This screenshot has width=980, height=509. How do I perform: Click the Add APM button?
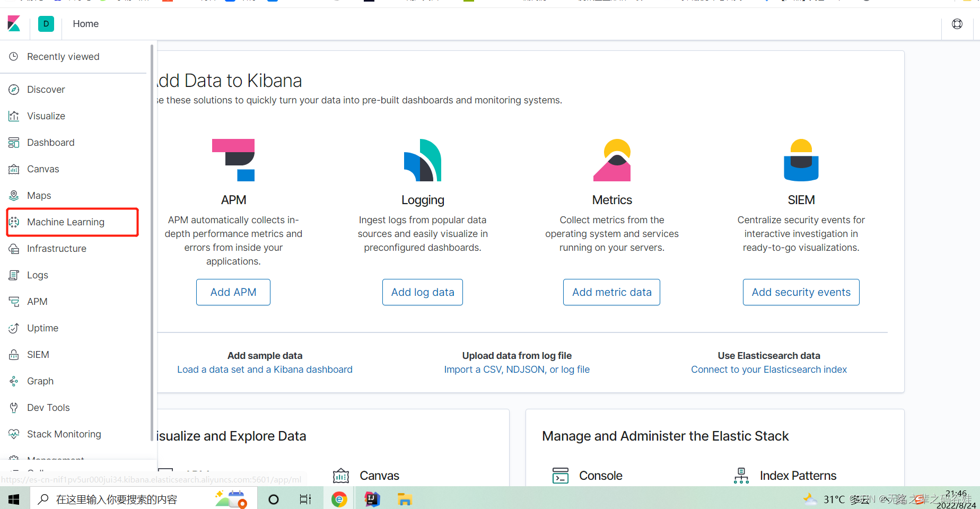point(233,292)
